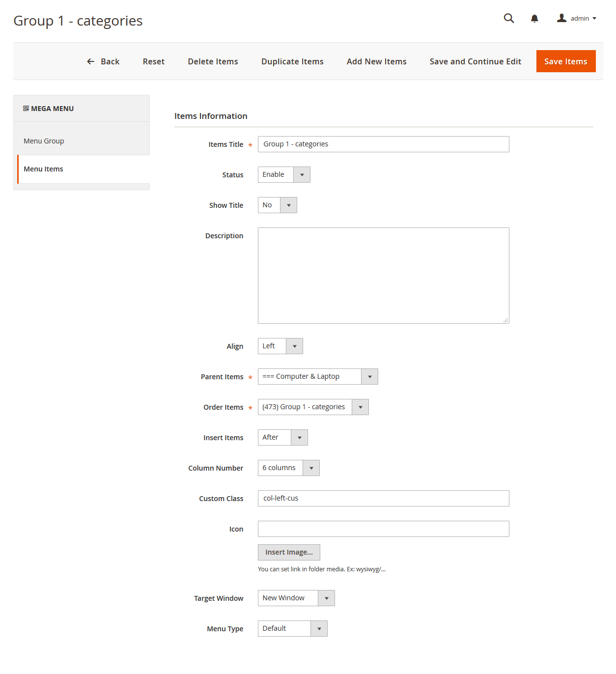Image resolution: width=616 pixels, height=674 pixels.
Task: Expand the Parent Items dropdown
Action: [x=317, y=377]
